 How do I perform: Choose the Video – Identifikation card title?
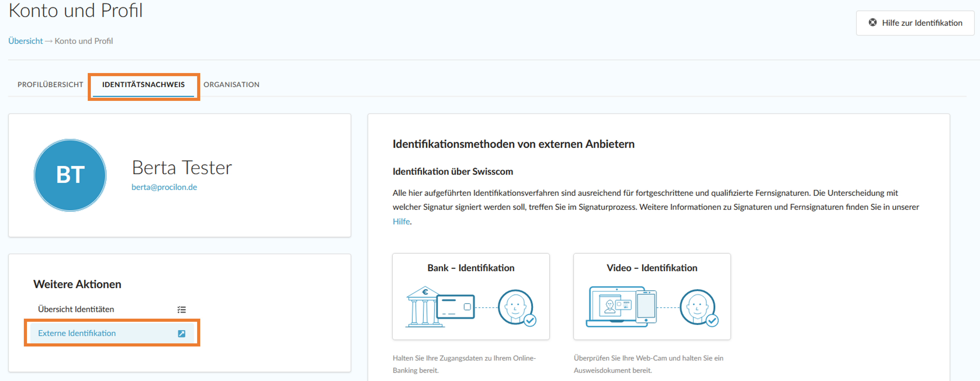652,268
